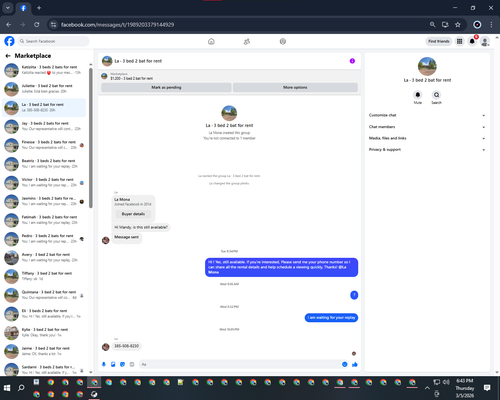Open the Groups icon in top navigation
Viewport: 500px width, 400px height.
(x=283, y=41)
